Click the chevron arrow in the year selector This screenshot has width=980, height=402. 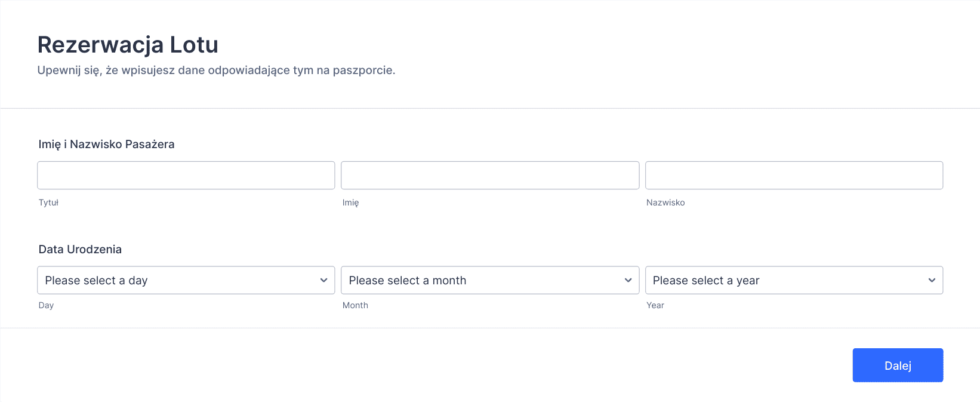click(x=932, y=280)
